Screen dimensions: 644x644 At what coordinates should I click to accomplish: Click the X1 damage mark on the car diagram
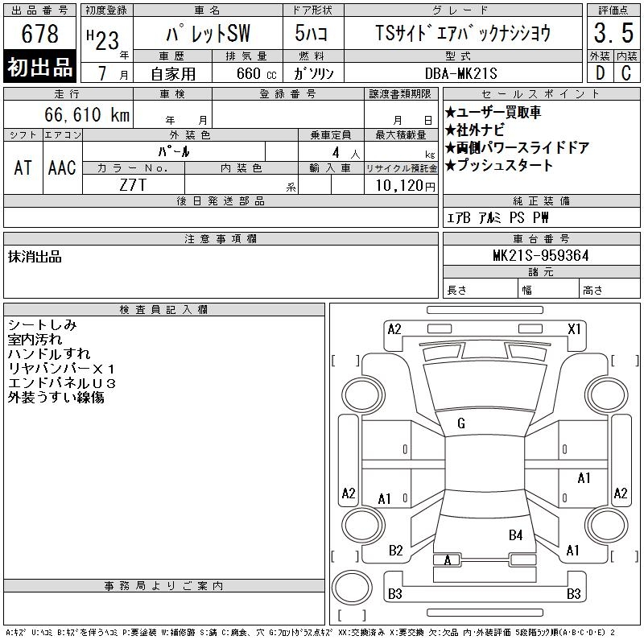(x=574, y=328)
